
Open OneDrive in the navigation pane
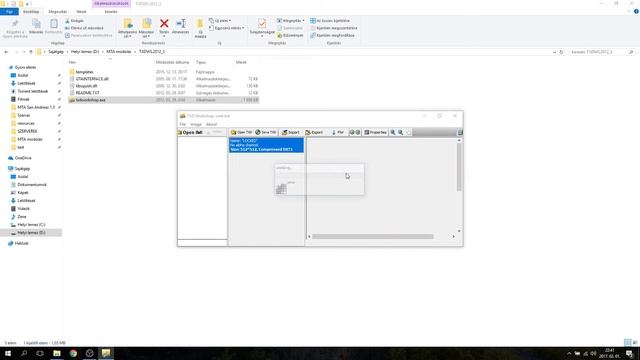23,158
